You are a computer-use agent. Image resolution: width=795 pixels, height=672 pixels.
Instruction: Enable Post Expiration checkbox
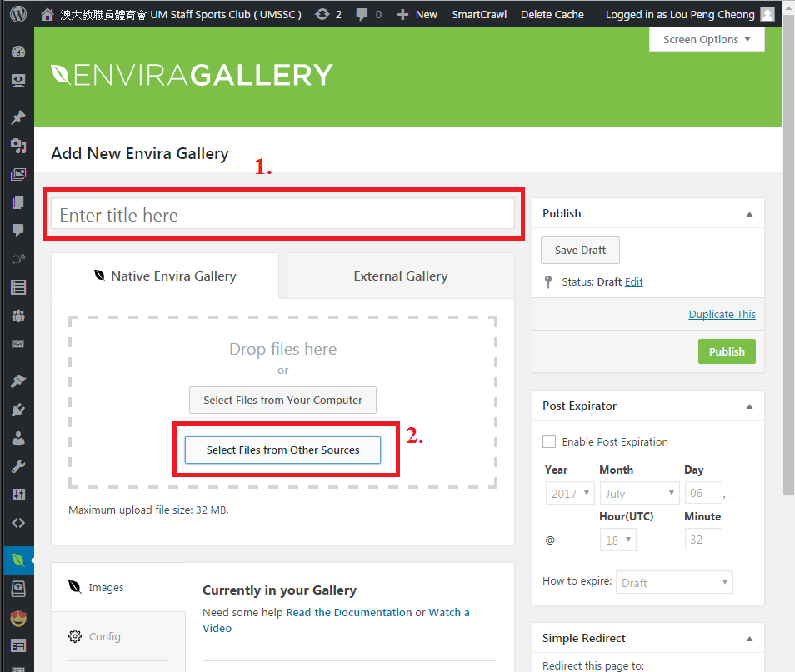coord(549,441)
